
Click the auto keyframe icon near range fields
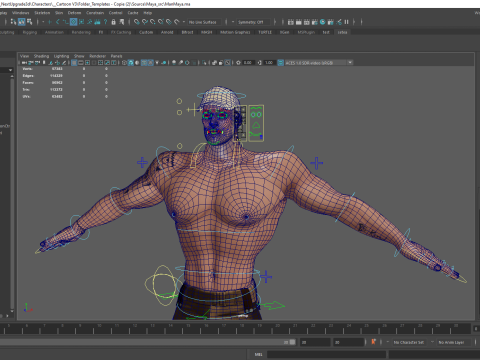point(374,342)
